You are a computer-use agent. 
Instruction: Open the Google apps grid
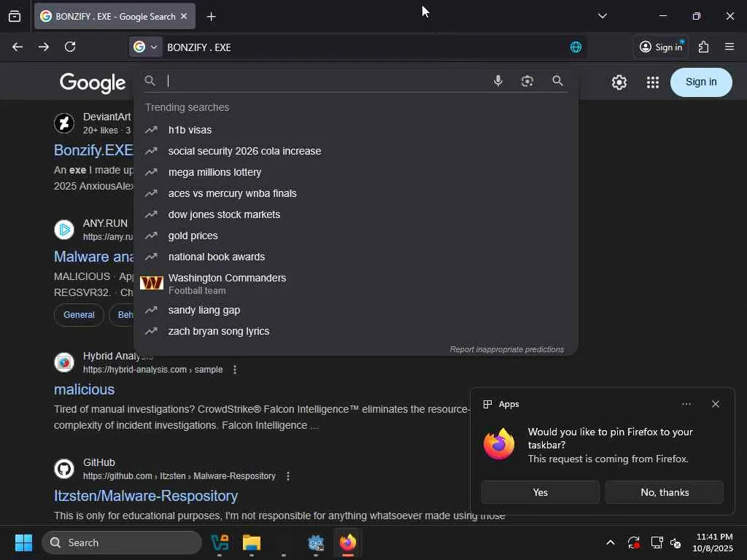coord(653,82)
